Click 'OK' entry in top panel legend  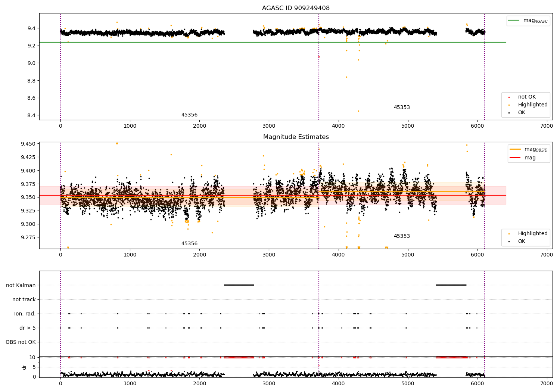click(522, 113)
